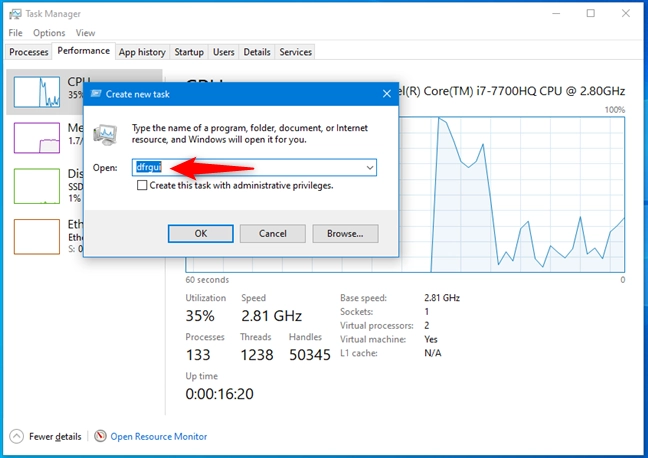Click the 1238 threads value

(257, 355)
